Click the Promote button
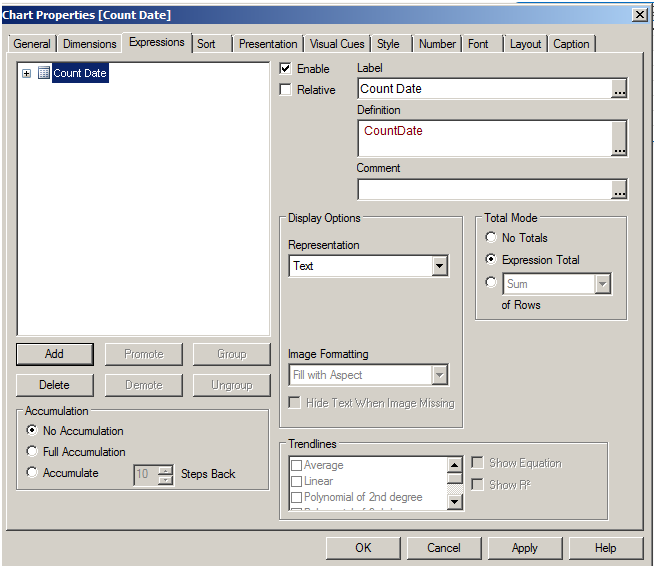 click(x=144, y=354)
